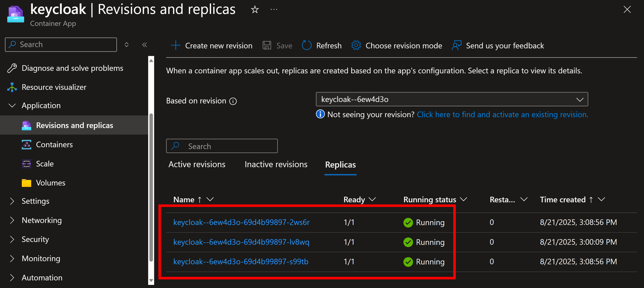The width and height of the screenshot is (644, 288).
Task: Click link to find and activate existing revision
Action: click(x=502, y=115)
